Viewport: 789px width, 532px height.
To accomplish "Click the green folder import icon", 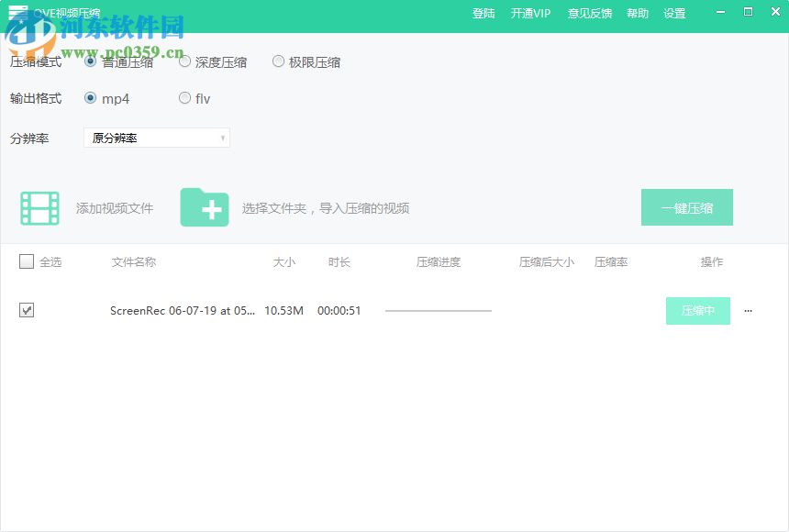I will click(206, 207).
